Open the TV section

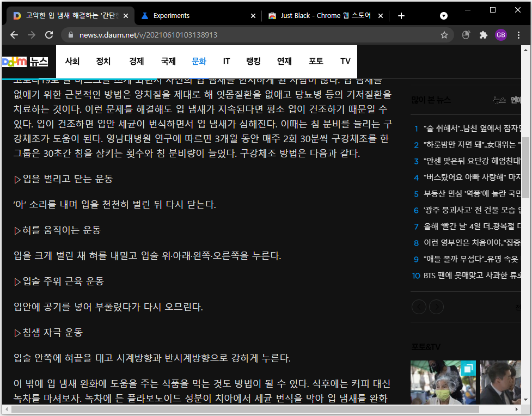click(x=345, y=61)
